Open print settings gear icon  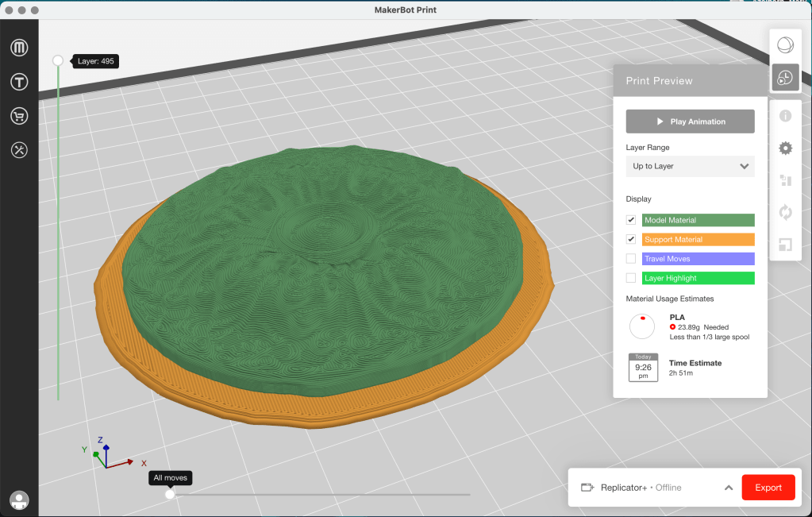point(785,149)
